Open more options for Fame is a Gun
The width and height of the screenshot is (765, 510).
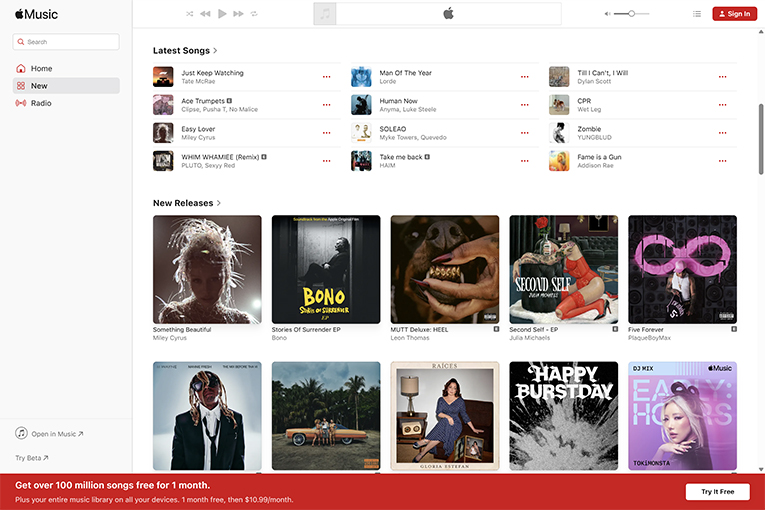click(x=723, y=161)
